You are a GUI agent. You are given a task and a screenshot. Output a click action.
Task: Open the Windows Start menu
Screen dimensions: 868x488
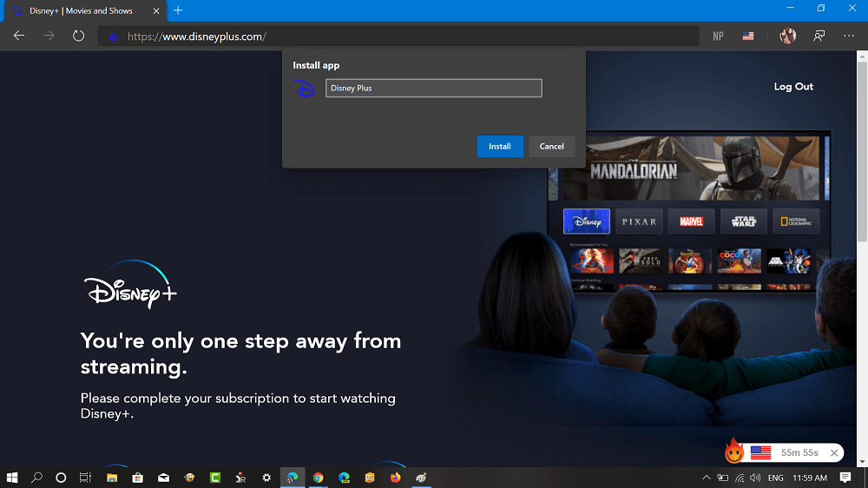point(11,478)
